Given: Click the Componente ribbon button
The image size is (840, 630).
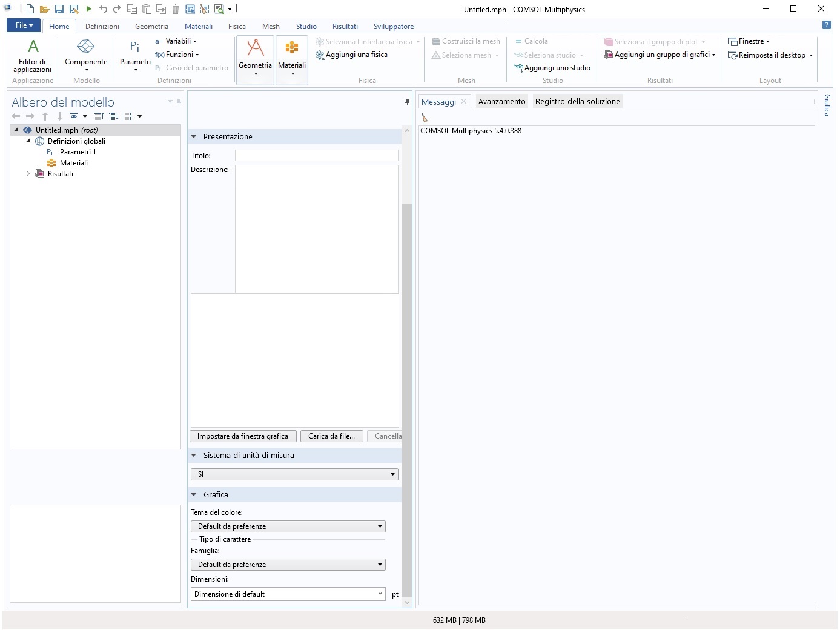Looking at the screenshot, I should click(86, 55).
